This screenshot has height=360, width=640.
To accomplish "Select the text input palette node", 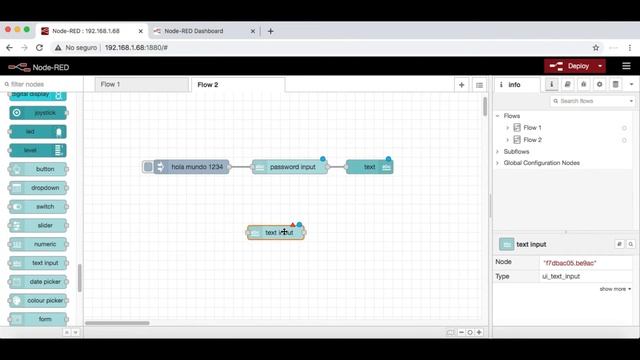I will point(38,263).
